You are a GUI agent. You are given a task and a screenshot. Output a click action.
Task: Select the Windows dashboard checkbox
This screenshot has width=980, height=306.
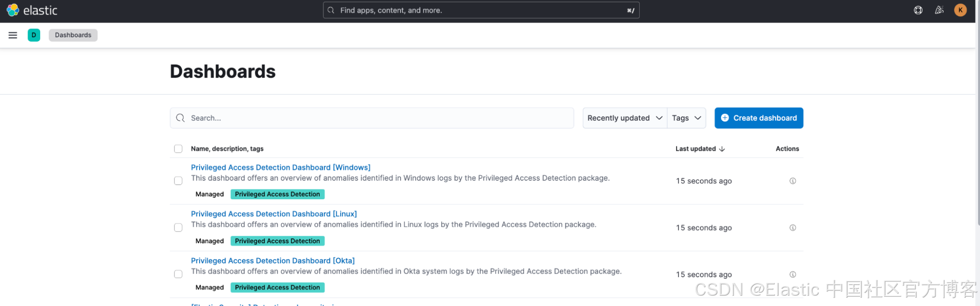(178, 181)
